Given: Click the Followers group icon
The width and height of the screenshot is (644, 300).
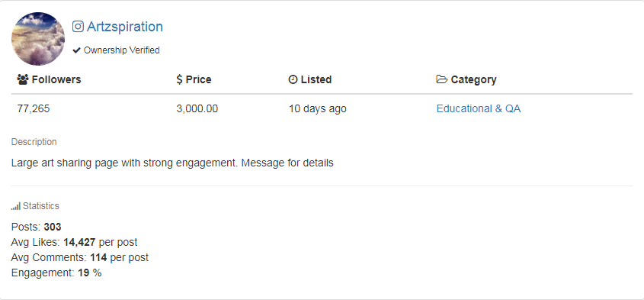Looking at the screenshot, I should (23, 79).
